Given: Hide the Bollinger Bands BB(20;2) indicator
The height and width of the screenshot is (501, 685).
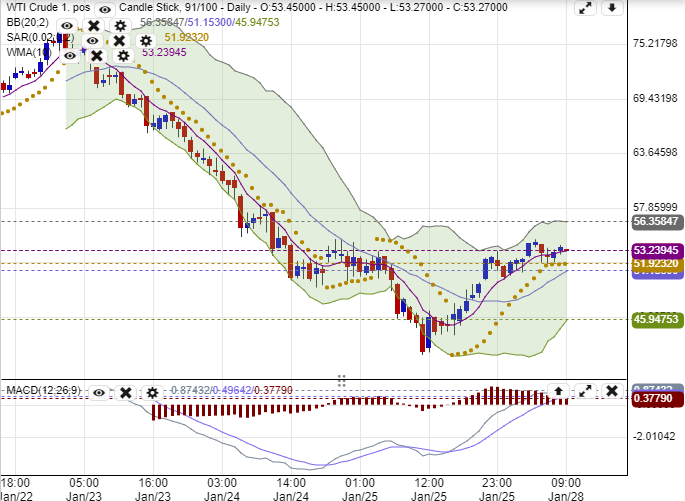Looking at the screenshot, I should (x=67, y=25).
